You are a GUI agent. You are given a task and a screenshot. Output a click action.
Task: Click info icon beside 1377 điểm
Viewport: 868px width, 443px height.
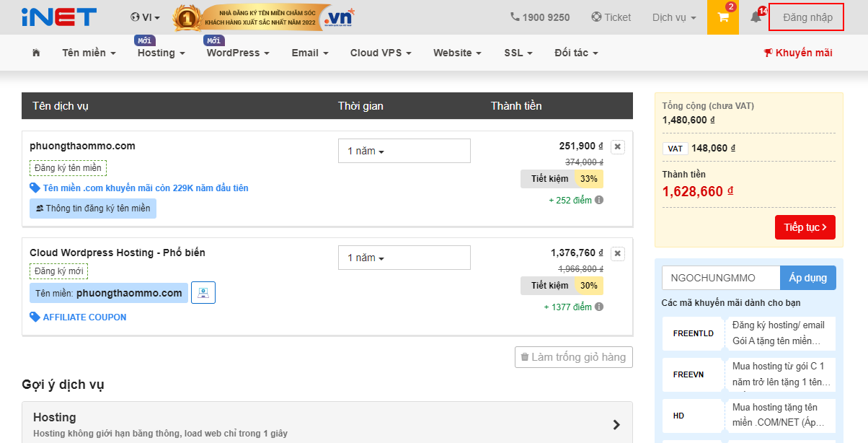pyautogui.click(x=599, y=307)
